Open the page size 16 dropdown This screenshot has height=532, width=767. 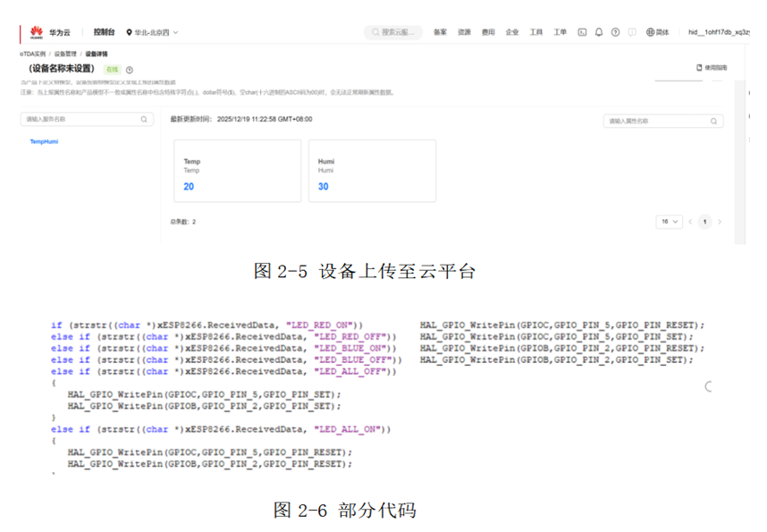[669, 222]
